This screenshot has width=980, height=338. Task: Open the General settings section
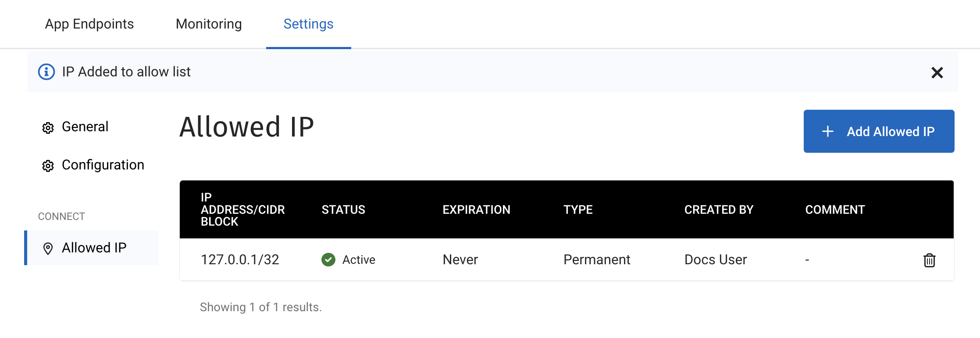(86, 127)
